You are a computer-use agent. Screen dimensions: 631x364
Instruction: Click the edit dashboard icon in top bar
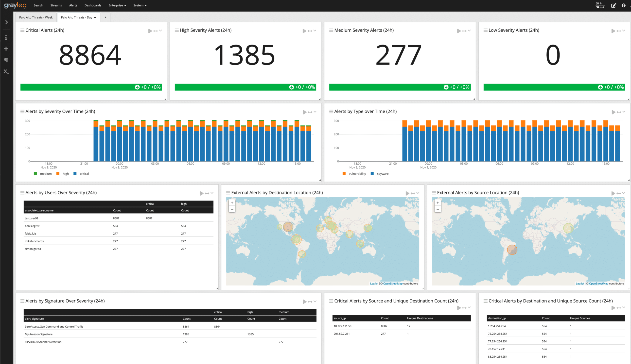pos(613,5)
